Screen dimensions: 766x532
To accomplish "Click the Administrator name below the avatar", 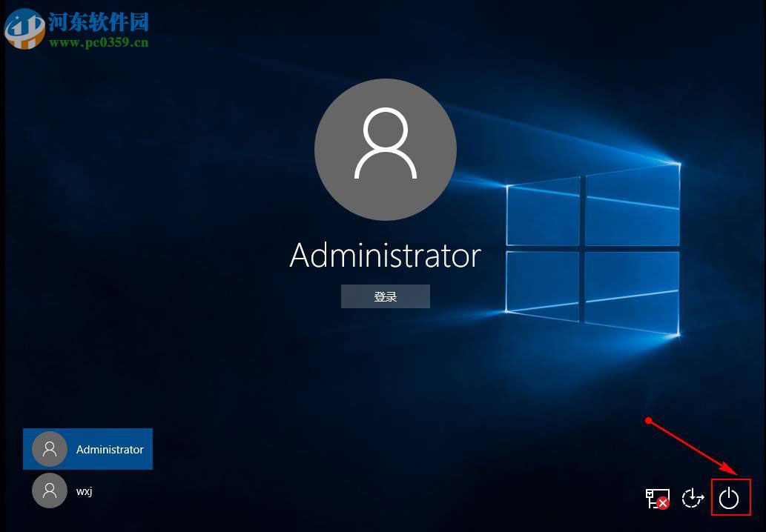I will click(385, 256).
